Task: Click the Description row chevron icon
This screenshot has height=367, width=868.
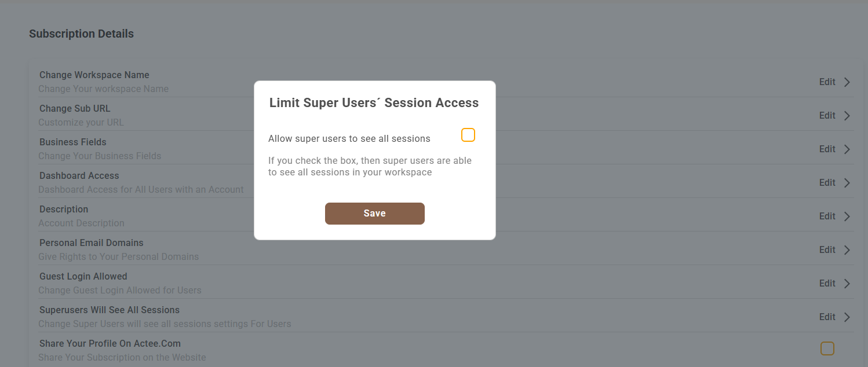Action: point(847,216)
